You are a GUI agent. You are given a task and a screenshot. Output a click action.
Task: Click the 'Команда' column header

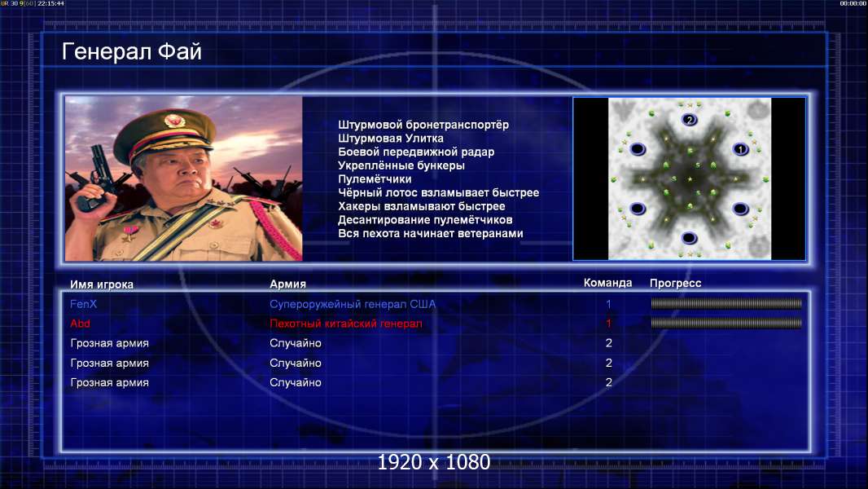[607, 283]
